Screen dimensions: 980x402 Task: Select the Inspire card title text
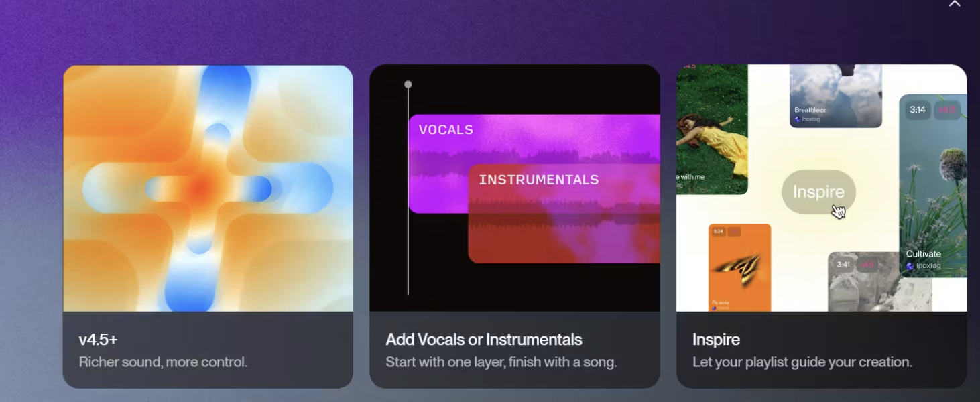(716, 340)
